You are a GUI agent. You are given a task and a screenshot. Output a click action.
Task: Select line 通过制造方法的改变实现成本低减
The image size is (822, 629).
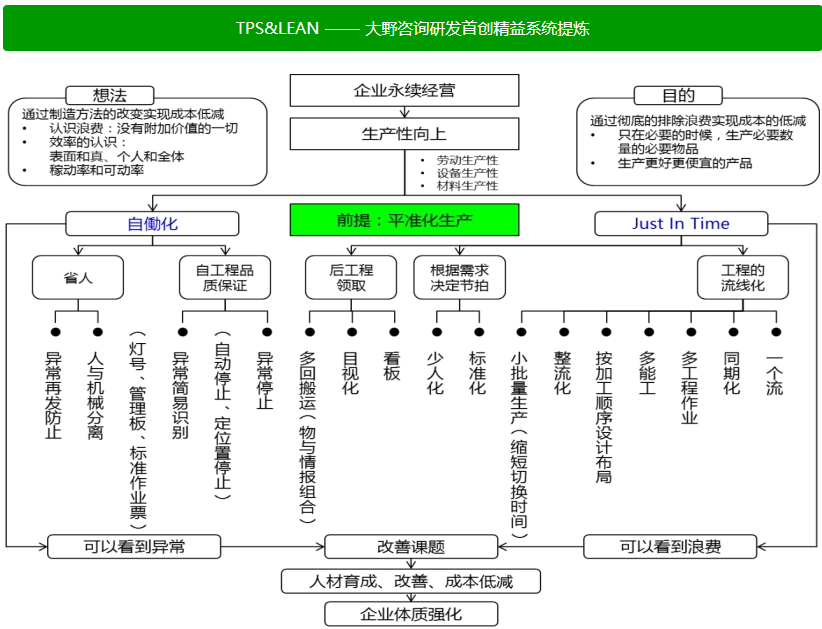(x=123, y=114)
